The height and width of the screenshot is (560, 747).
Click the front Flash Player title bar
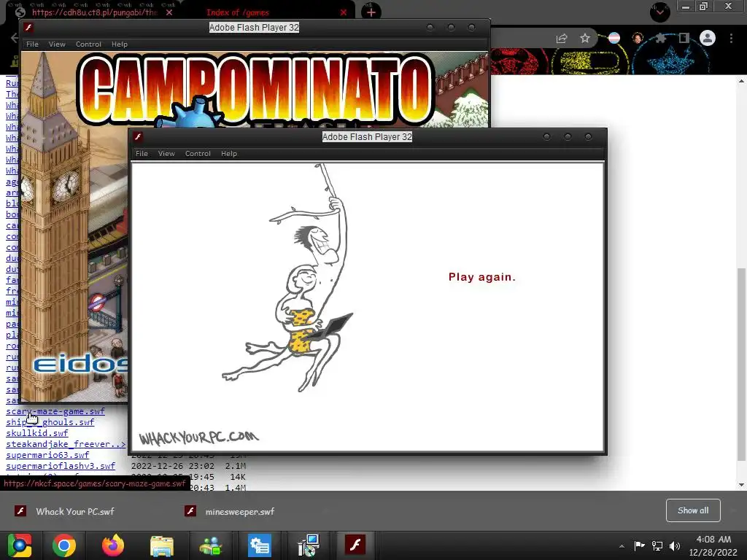point(368,136)
